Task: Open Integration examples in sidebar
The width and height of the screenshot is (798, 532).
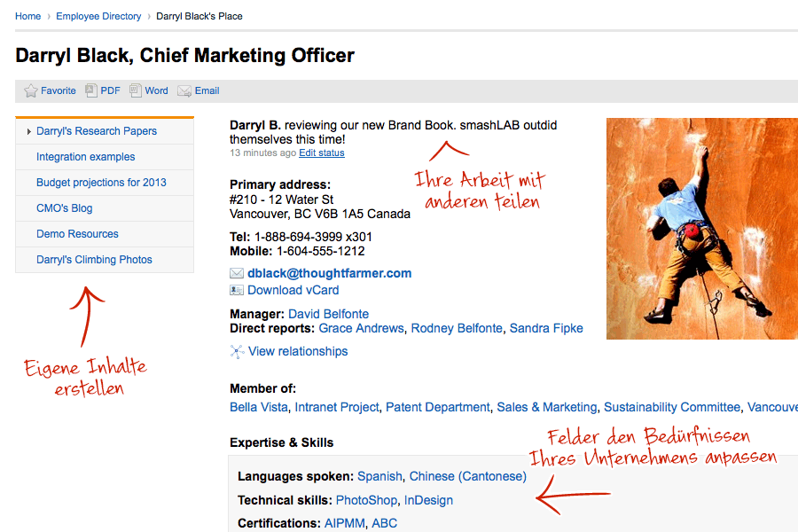Action: point(85,157)
